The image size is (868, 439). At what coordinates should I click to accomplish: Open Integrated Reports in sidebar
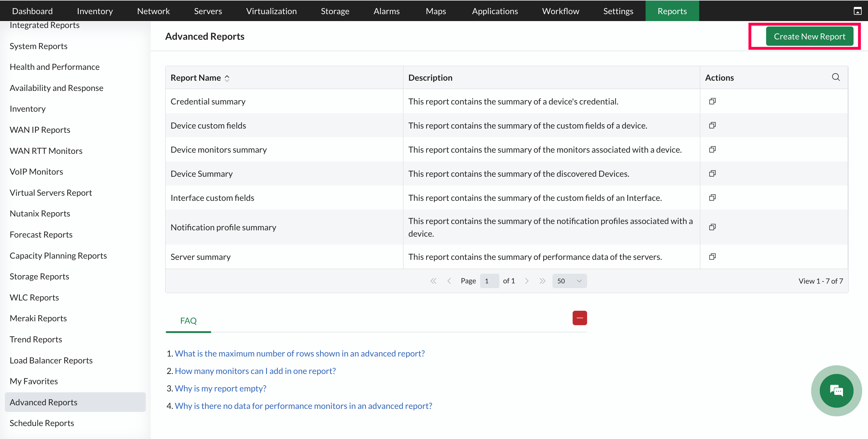tap(45, 25)
